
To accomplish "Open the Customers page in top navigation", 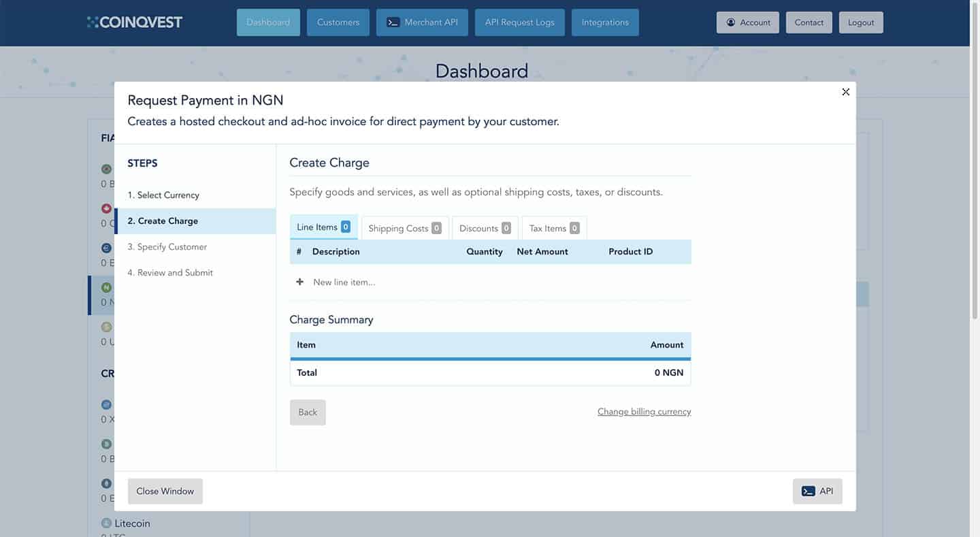I will 338,22.
